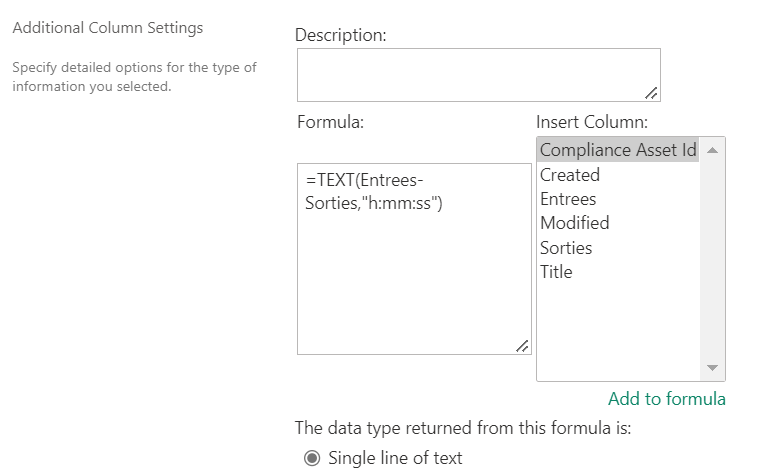The width and height of the screenshot is (779, 471).
Task: Select the Created column entry
Action: (x=570, y=175)
